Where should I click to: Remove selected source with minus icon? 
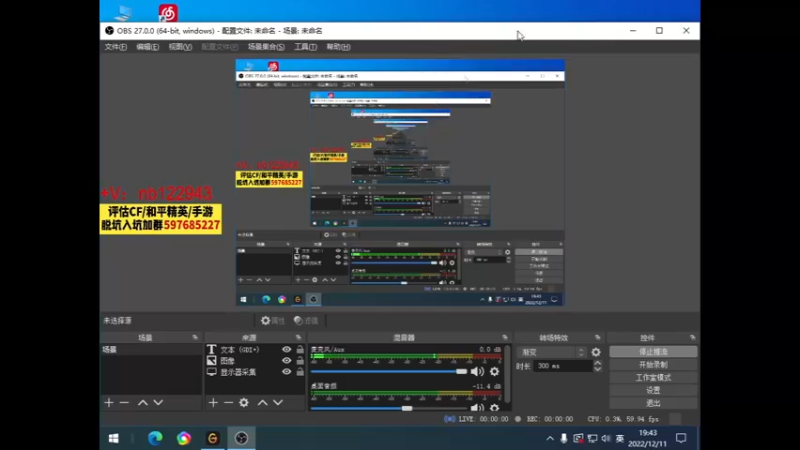pyautogui.click(x=228, y=403)
